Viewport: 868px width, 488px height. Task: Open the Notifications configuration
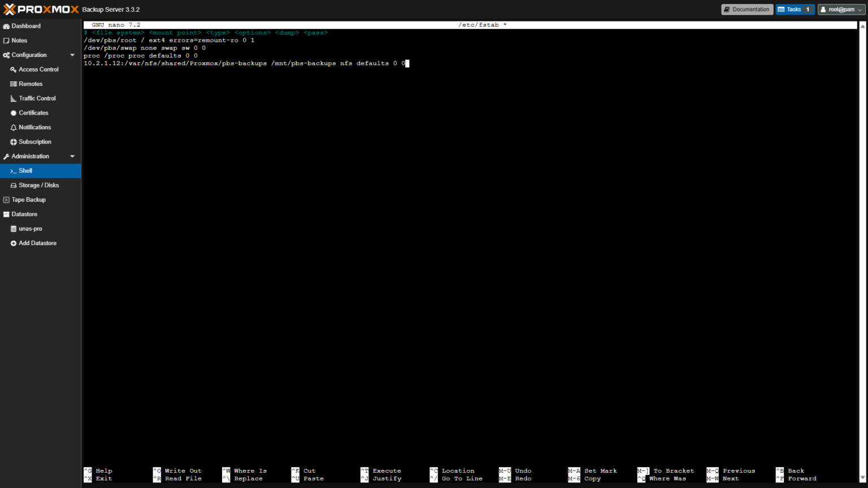point(35,127)
